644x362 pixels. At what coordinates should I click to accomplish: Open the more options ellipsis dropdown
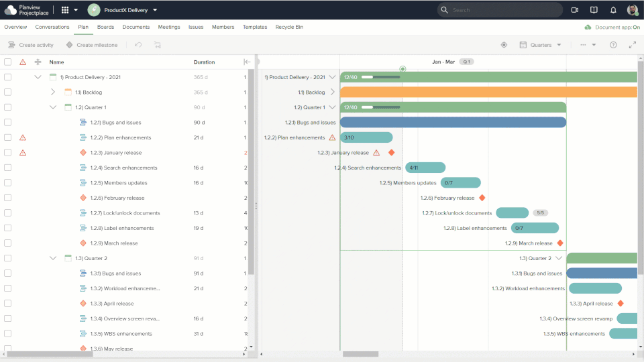pyautogui.click(x=588, y=45)
